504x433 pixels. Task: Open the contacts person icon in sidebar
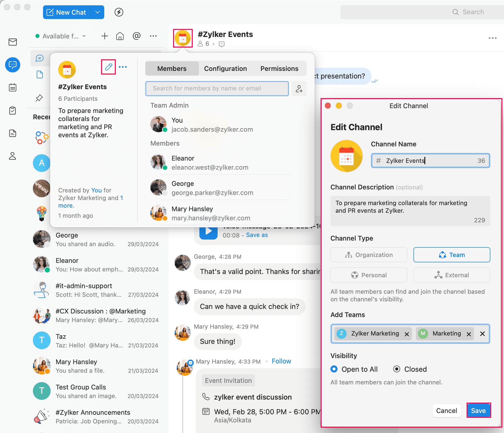pyautogui.click(x=13, y=156)
